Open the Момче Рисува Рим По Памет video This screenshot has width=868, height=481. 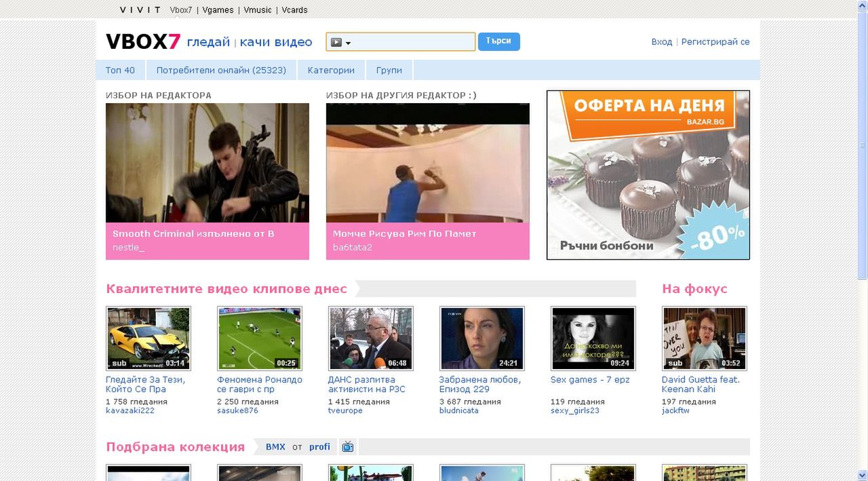428,163
